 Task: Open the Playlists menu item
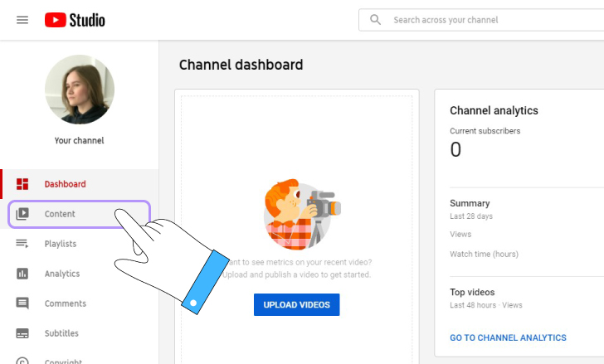coord(80,244)
